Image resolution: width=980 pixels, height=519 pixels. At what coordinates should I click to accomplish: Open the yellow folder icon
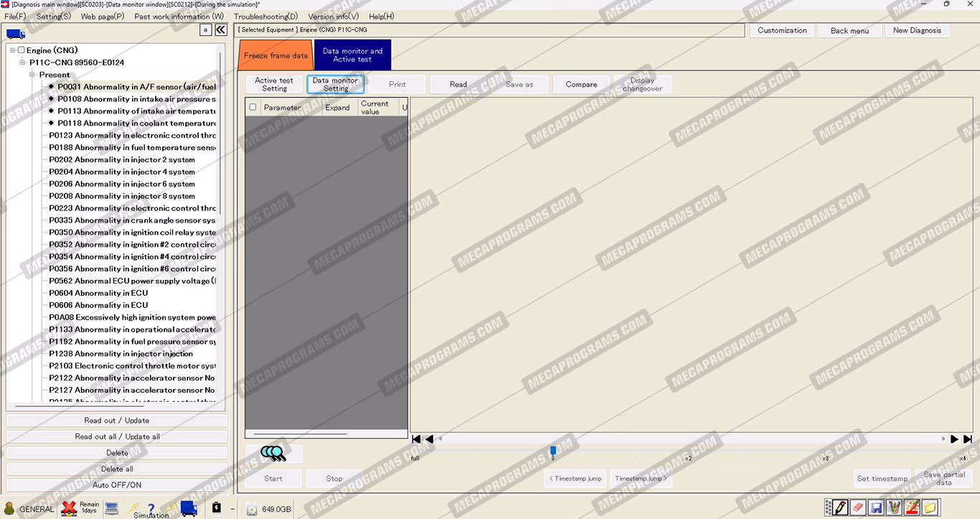[x=930, y=508]
